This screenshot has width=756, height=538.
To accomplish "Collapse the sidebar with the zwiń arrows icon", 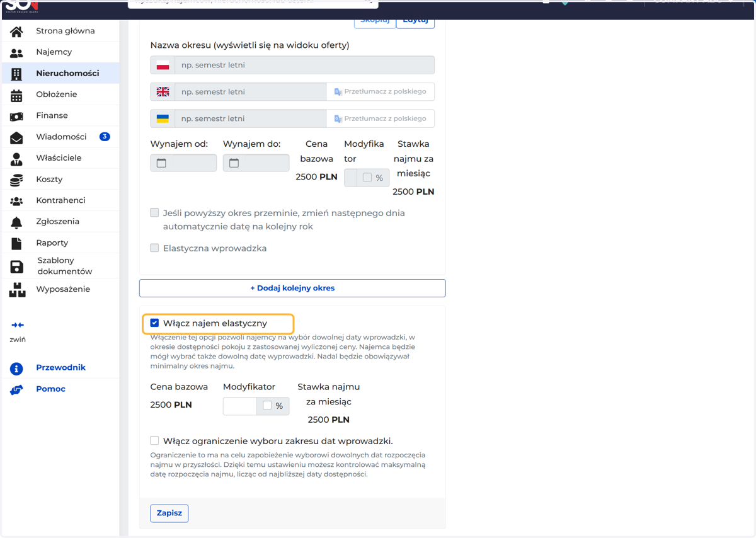I will tap(18, 325).
